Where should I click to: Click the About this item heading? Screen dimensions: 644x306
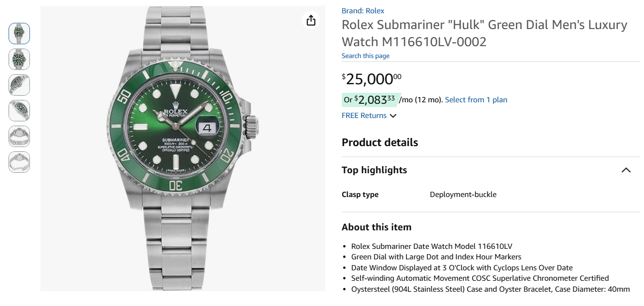pyautogui.click(x=376, y=227)
